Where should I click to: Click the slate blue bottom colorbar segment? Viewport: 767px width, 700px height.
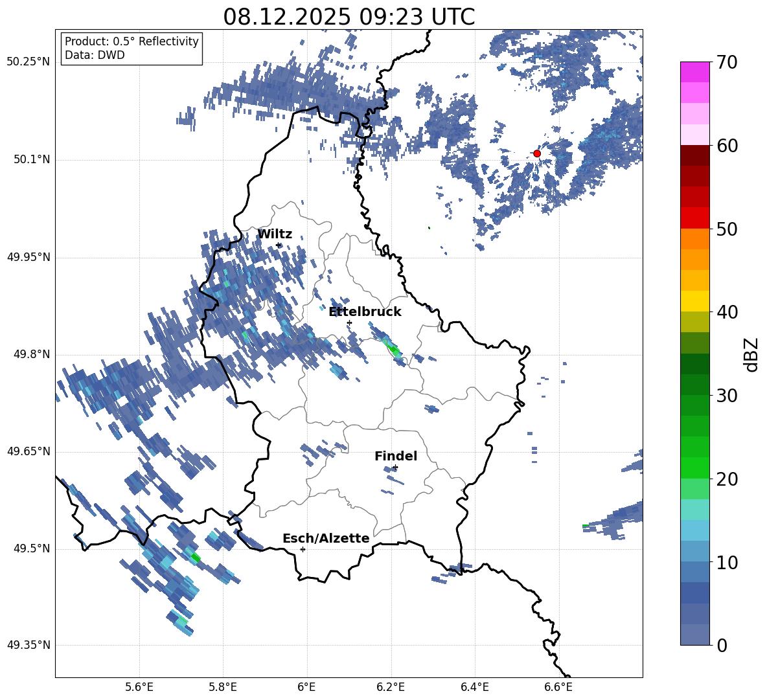[695, 635]
